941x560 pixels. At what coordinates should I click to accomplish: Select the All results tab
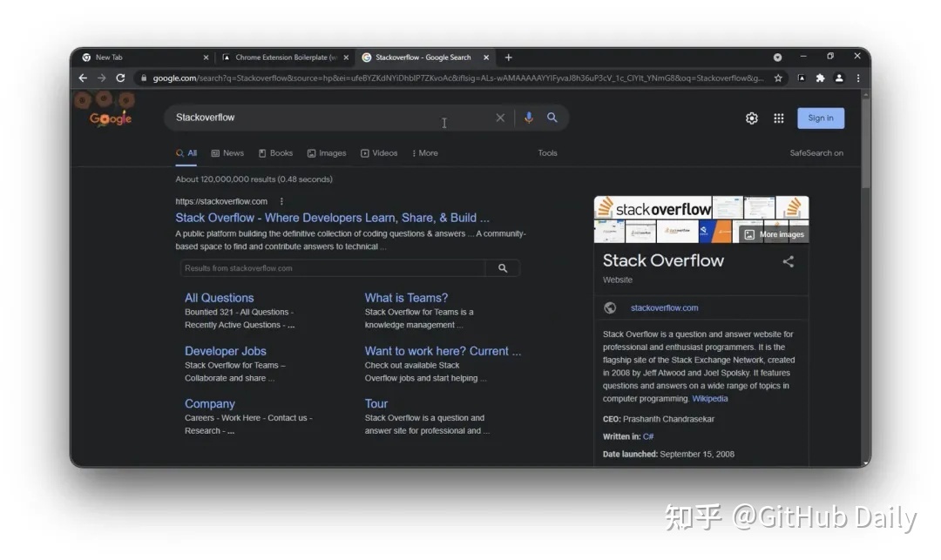pos(186,153)
